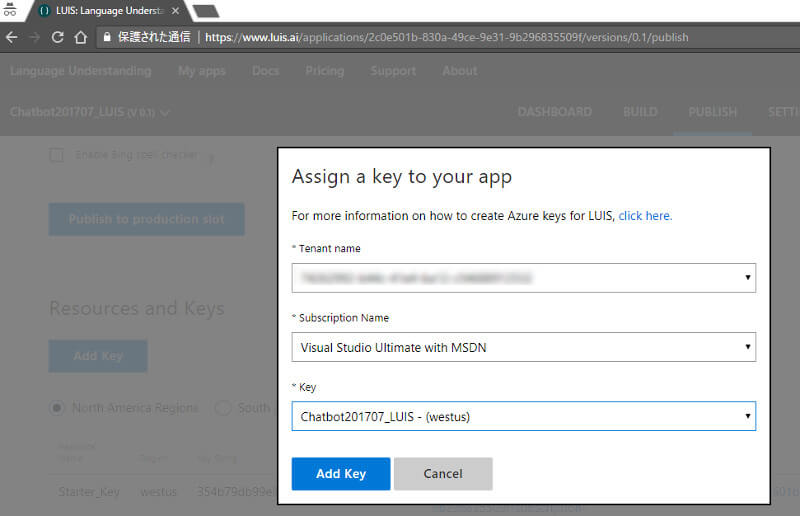The image size is (800, 516).
Task: Expand the Chatbot201707_LUIS version chevron
Action: click(x=165, y=113)
